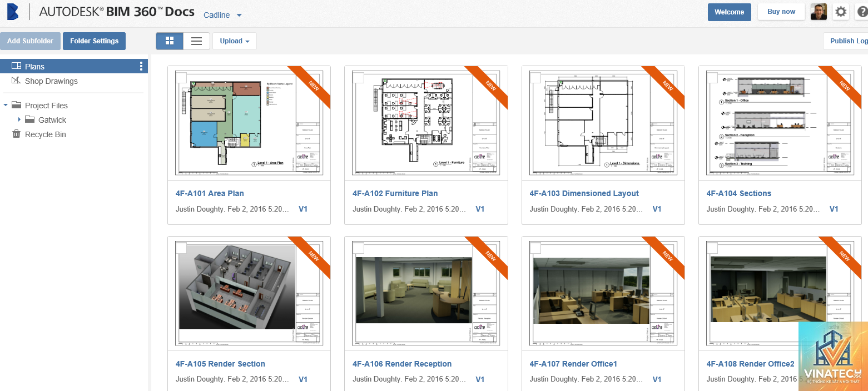Click the sidebar vertical scrollbar

click(150, 222)
